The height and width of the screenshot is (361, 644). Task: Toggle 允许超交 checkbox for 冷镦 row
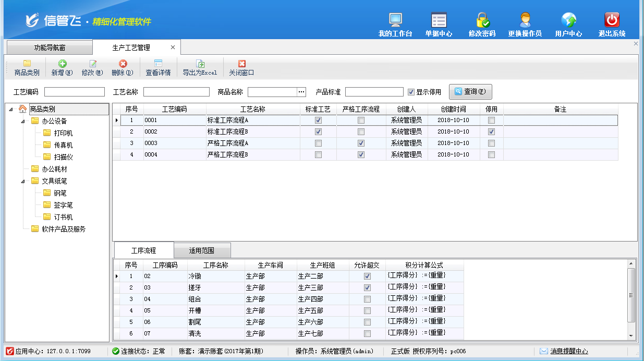pyautogui.click(x=367, y=276)
